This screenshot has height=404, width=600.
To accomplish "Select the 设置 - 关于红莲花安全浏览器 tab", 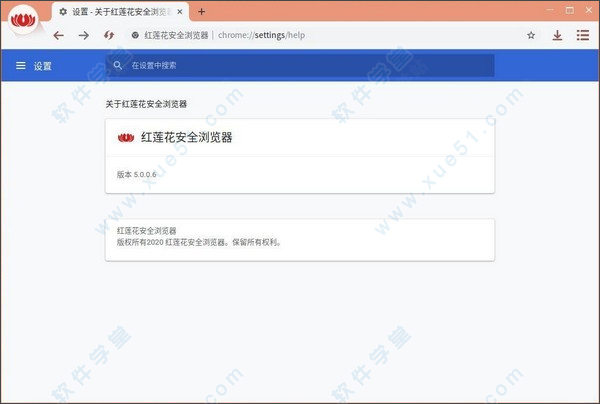I will point(120,12).
